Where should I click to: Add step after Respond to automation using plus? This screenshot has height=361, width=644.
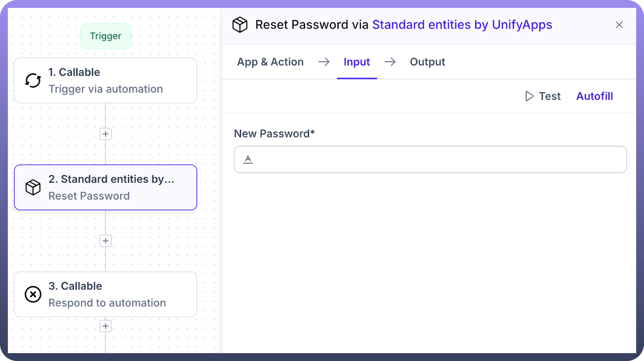tap(105, 326)
